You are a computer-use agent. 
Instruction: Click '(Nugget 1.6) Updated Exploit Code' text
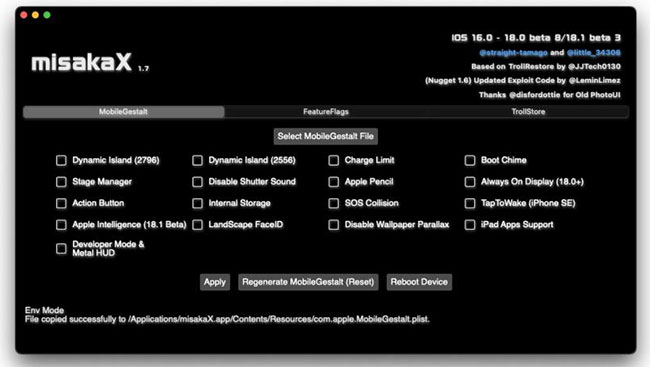(523, 80)
